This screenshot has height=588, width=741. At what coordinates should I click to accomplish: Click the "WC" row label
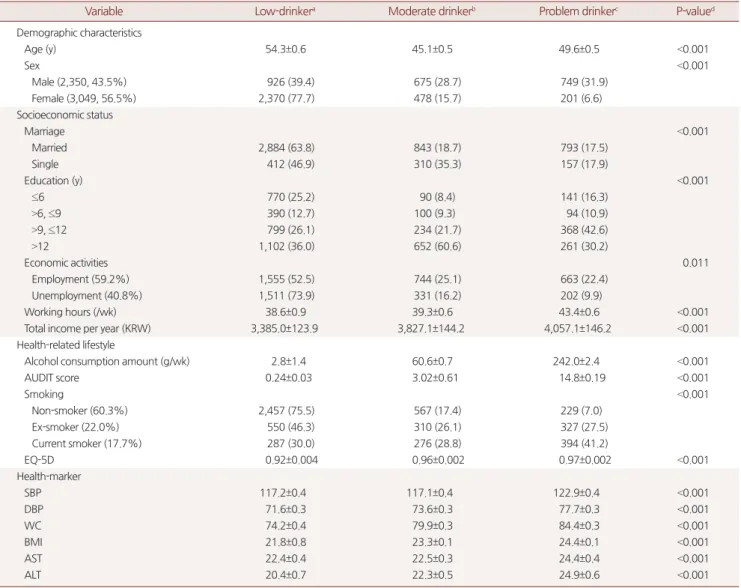(33, 526)
